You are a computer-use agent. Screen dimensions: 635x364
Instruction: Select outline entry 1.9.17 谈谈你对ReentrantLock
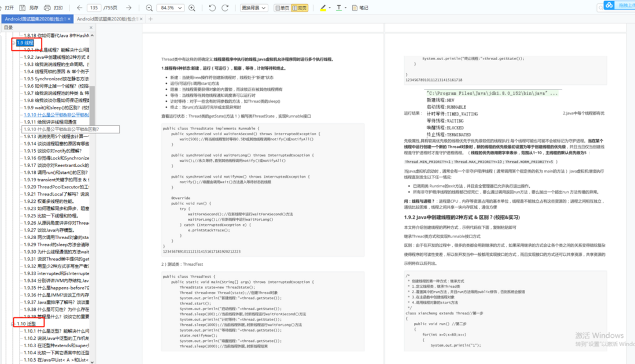pyautogui.click(x=56, y=165)
